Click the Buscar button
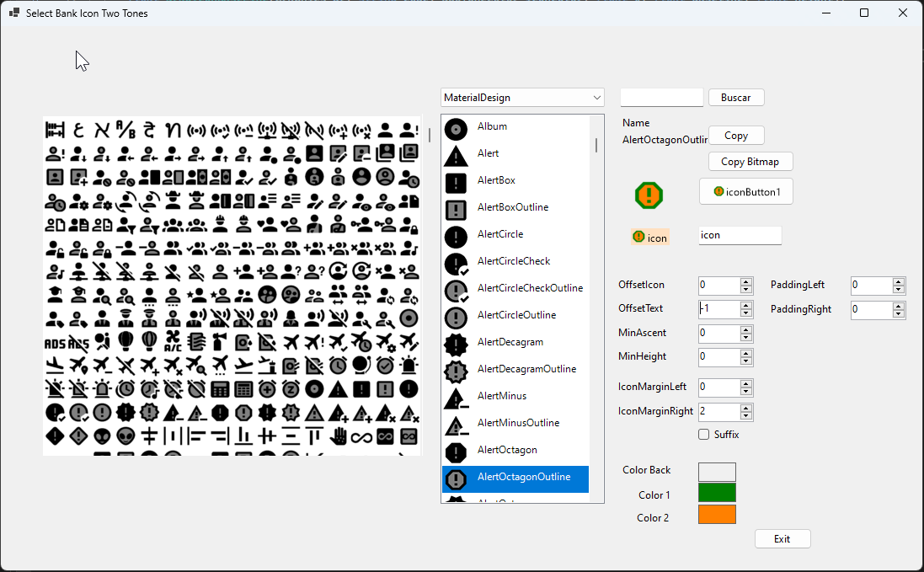Screen dimensions: 924x572 click(736, 97)
